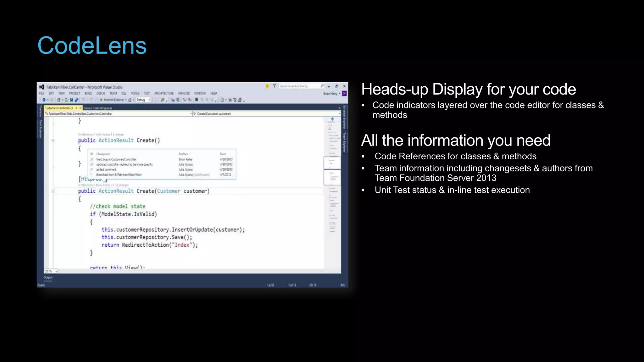Click the 'Ready' status bar text

pyautogui.click(x=41, y=285)
